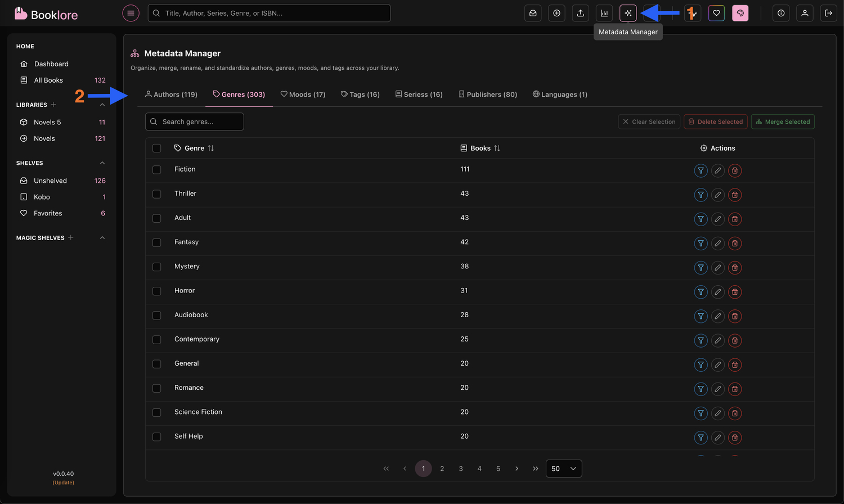Click the edit pencil icon for Thriller
Screen dimensions: 844x504
tap(717, 195)
